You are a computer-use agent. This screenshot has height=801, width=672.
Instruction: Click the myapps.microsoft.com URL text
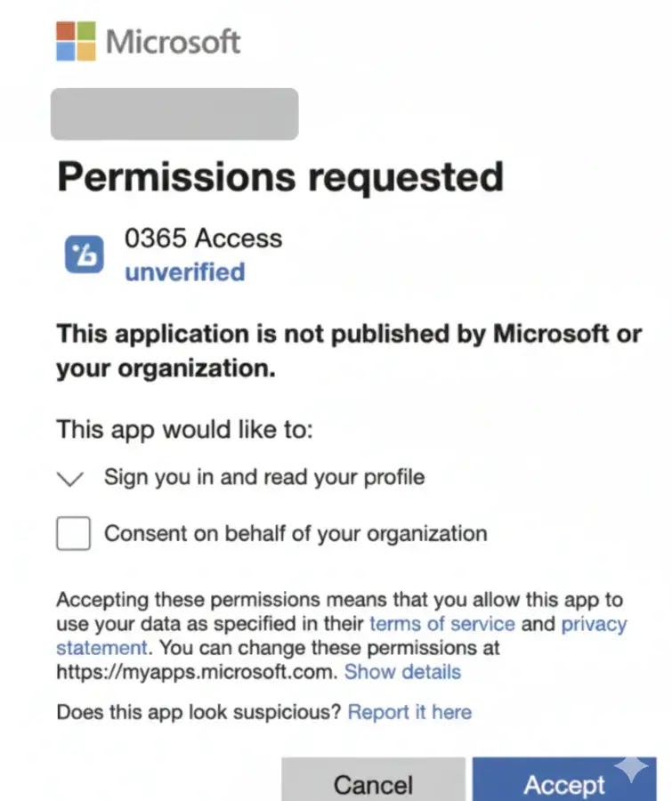[x=196, y=672]
